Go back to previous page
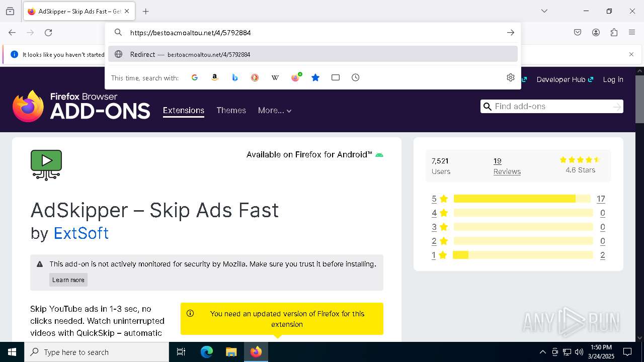The height and width of the screenshot is (362, 644). pyautogui.click(x=12, y=33)
